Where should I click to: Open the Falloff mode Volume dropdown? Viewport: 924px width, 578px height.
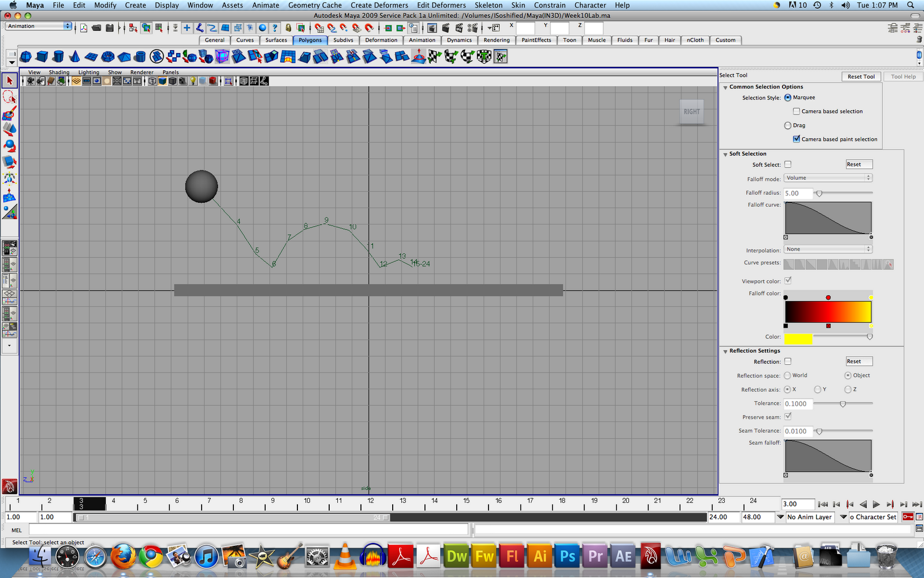pyautogui.click(x=828, y=177)
